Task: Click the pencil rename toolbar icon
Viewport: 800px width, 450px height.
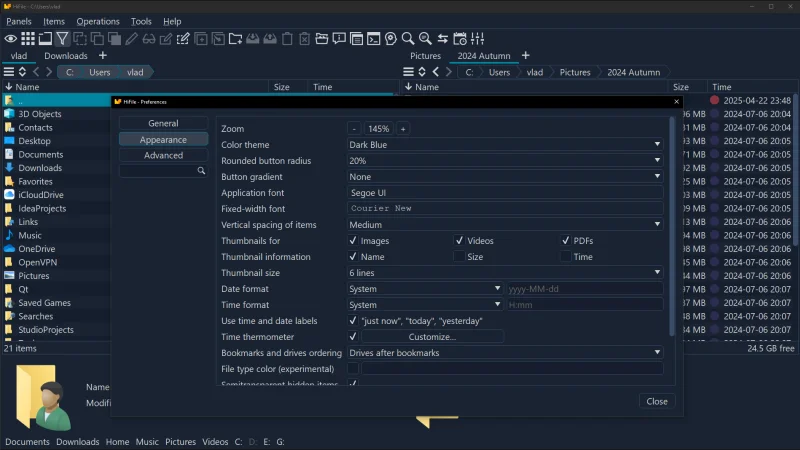Action: pyautogui.click(x=132, y=39)
